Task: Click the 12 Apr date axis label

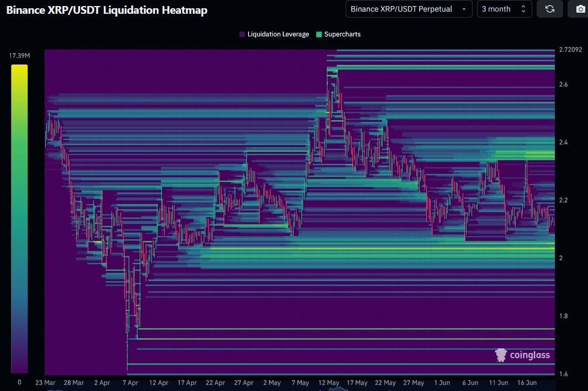Action: coord(158,383)
